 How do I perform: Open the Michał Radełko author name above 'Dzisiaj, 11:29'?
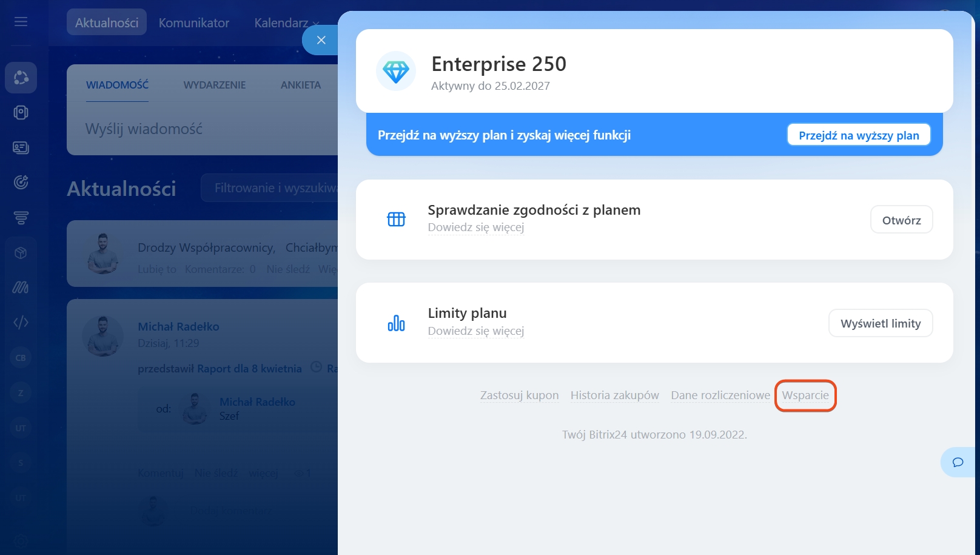178,326
